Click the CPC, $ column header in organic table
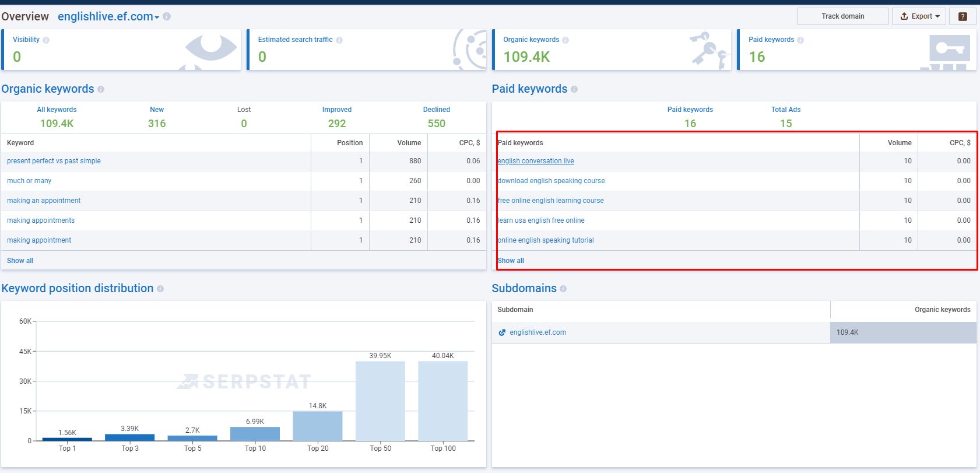 point(470,143)
